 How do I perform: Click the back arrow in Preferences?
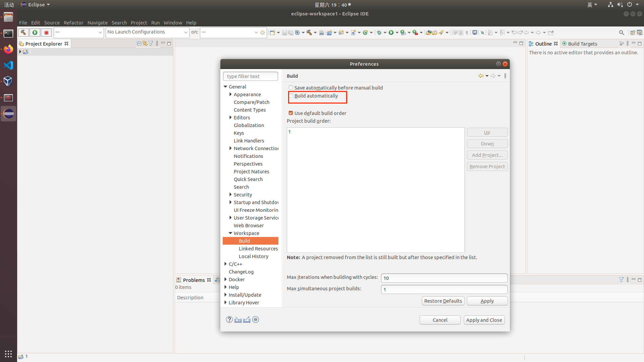click(x=481, y=76)
